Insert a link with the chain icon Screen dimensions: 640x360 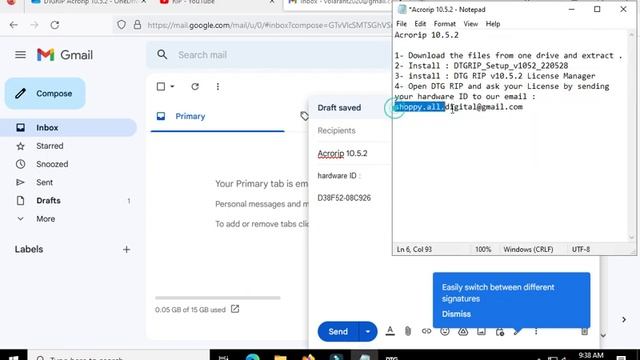tap(427, 331)
